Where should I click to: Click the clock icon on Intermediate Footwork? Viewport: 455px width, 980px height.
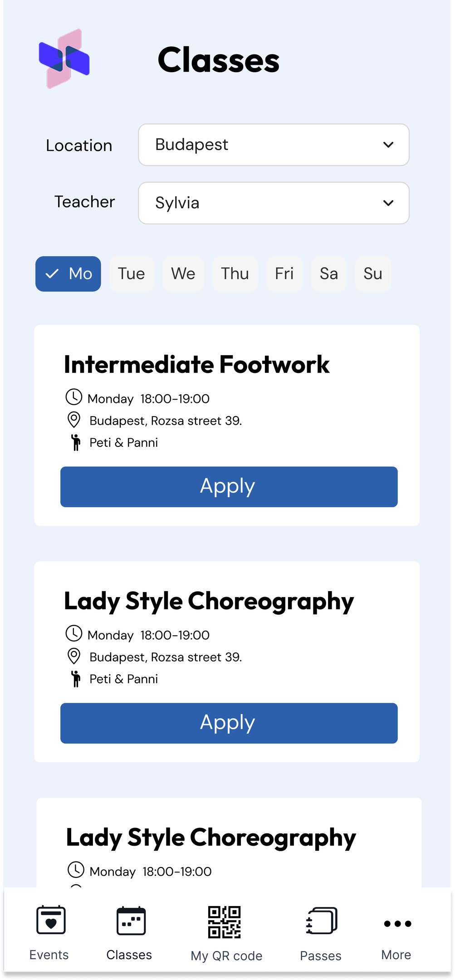[x=74, y=397]
